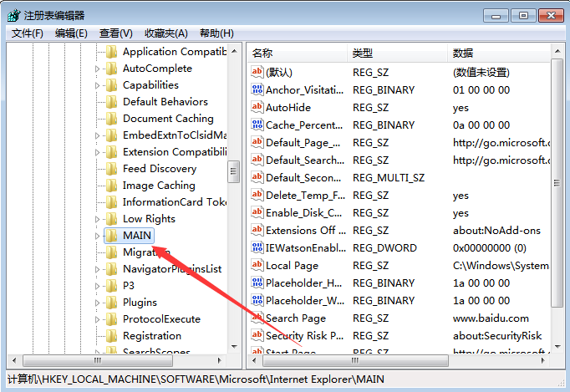Expand the Extension Compatibility key
The width and height of the screenshot is (570, 392).
pos(97,152)
